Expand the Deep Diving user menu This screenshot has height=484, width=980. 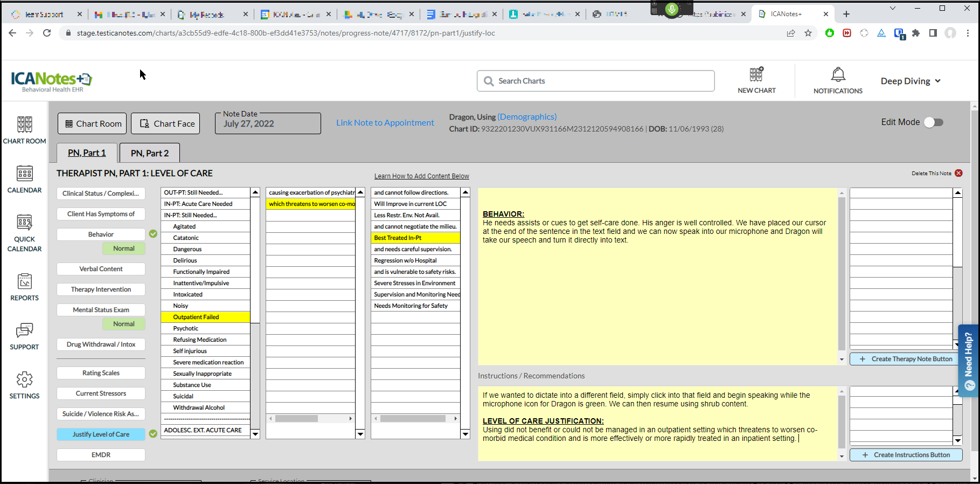click(911, 81)
